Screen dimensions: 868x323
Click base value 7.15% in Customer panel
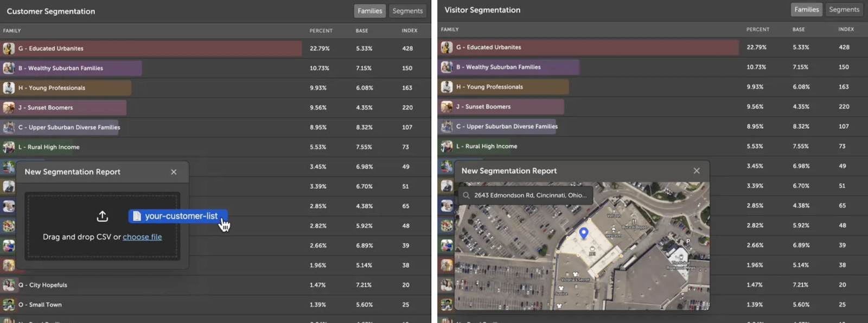pos(364,68)
